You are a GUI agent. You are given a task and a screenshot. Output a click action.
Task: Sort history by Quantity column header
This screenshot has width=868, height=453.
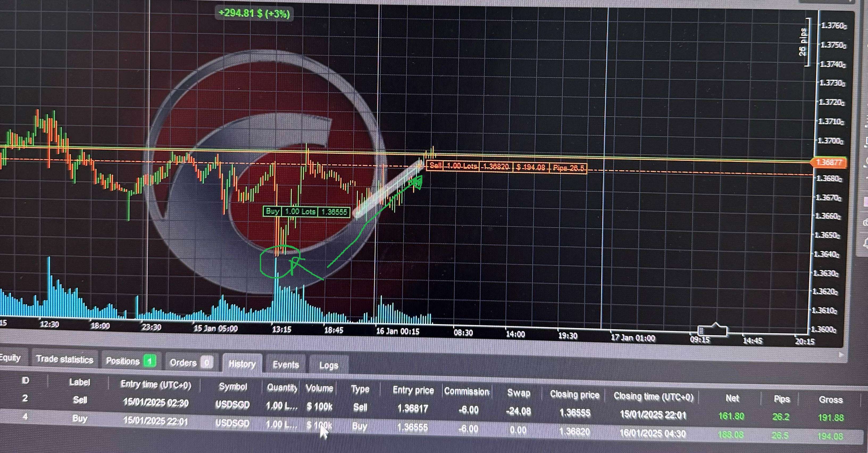282,388
